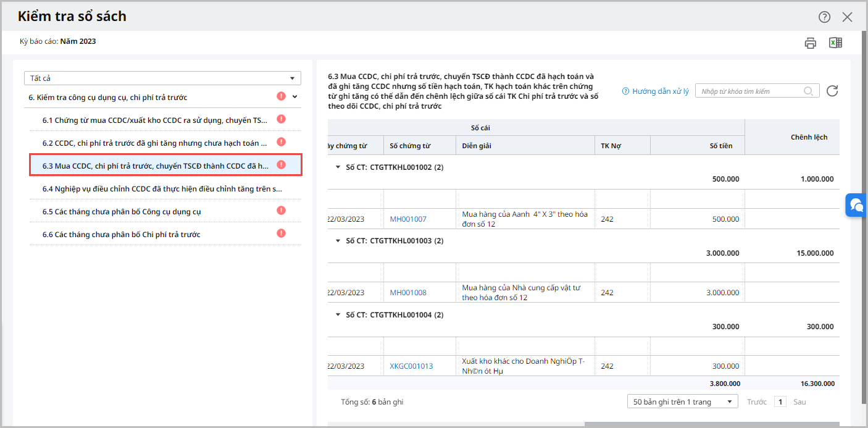Collapse group Số CT CTGTTKHL001004
868x428 pixels.
click(338, 314)
